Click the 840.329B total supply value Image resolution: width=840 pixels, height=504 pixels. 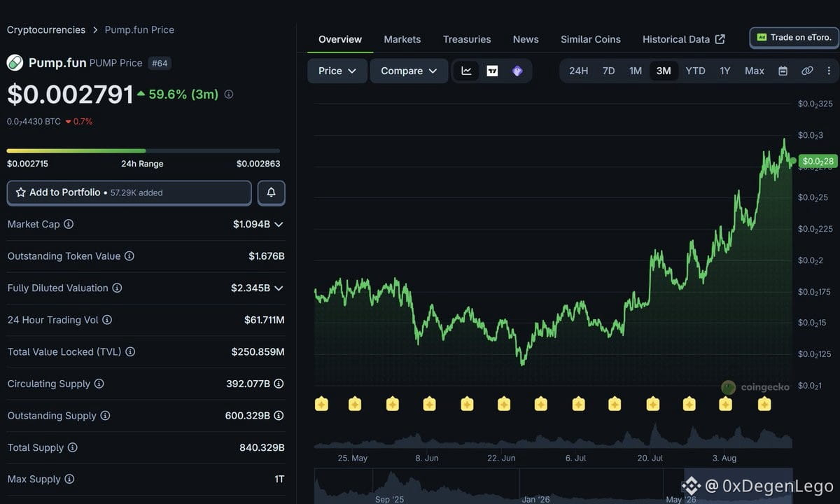[x=262, y=447]
